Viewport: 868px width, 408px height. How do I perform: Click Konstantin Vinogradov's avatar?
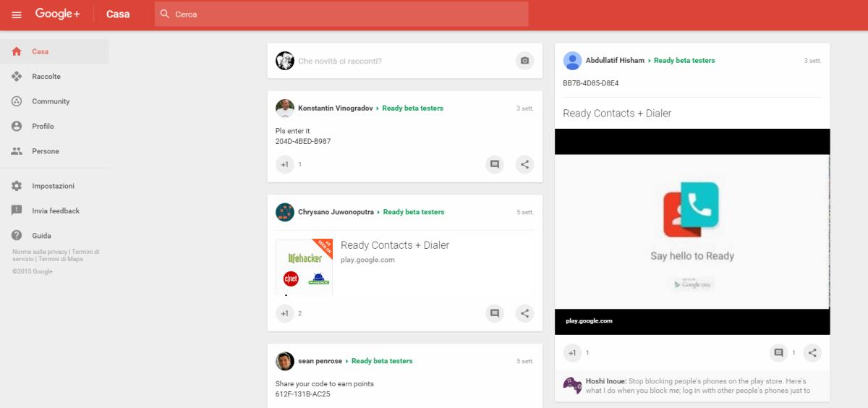(x=285, y=109)
